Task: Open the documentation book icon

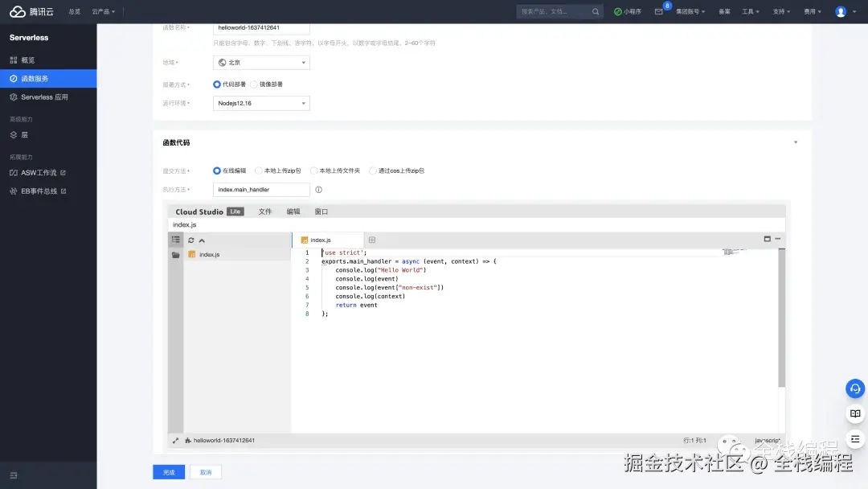Action: tap(855, 413)
